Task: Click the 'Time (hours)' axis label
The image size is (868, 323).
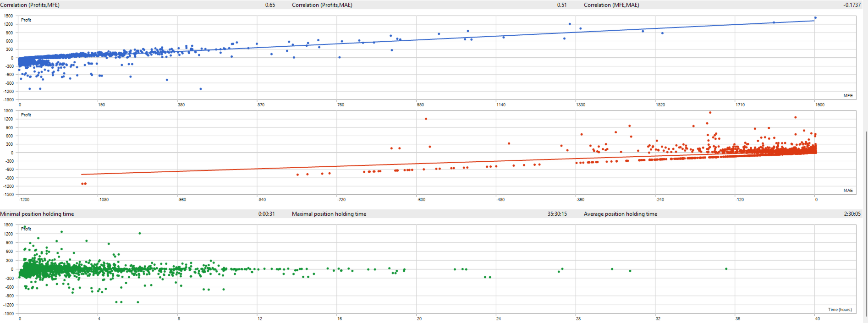Action: point(840,310)
